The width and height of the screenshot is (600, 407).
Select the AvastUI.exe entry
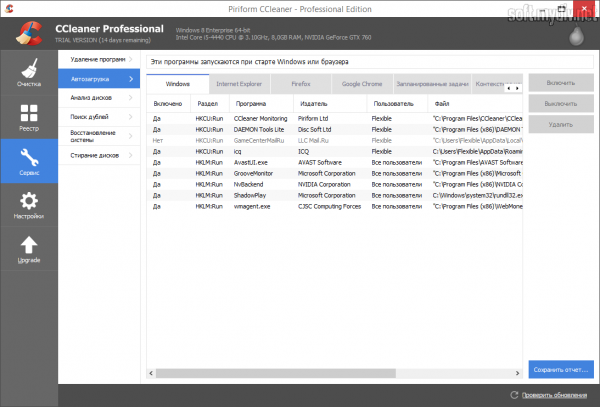tap(334, 163)
